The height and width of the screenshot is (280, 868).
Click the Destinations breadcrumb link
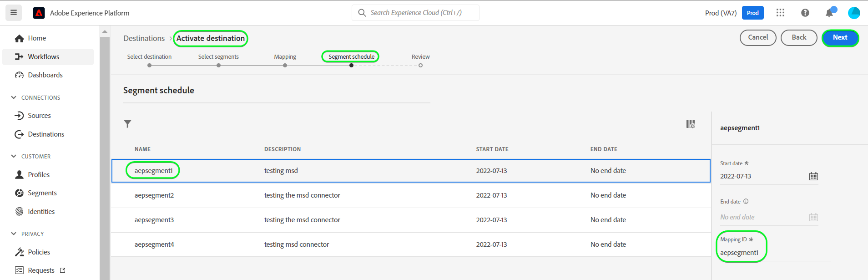tap(144, 38)
